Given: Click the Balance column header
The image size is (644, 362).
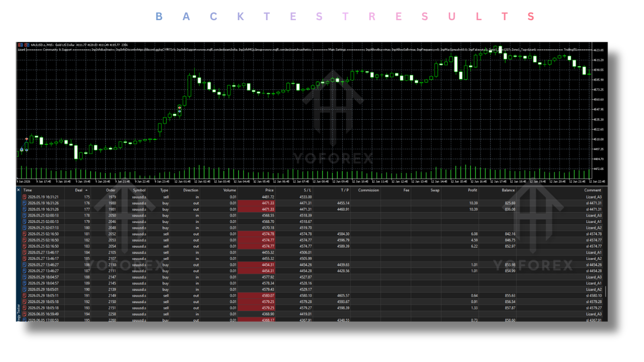Looking at the screenshot, I should (x=508, y=191).
